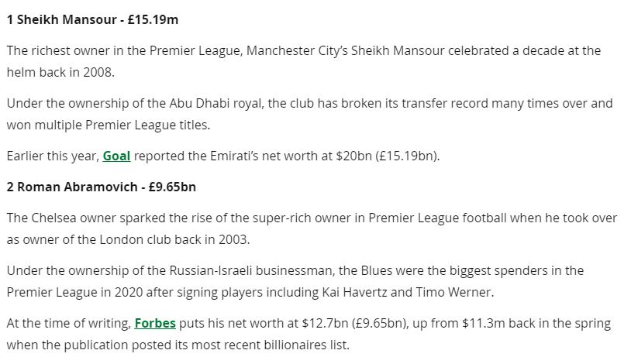Open the Forbes link

tap(155, 323)
